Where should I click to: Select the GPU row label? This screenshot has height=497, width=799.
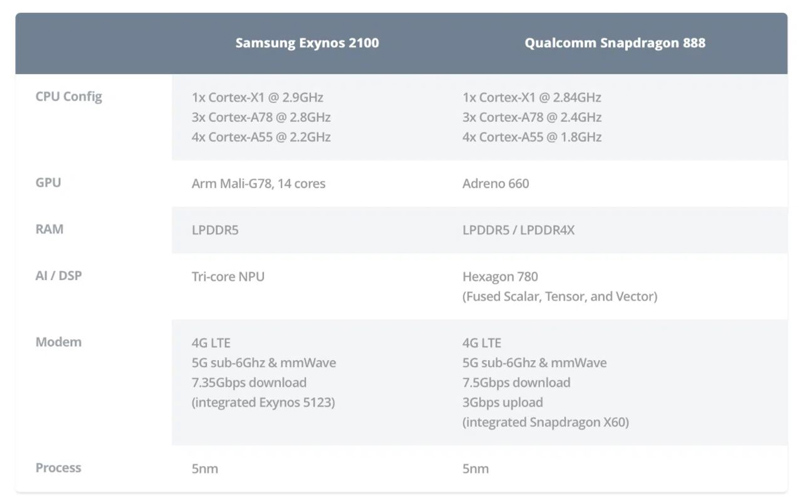click(49, 183)
